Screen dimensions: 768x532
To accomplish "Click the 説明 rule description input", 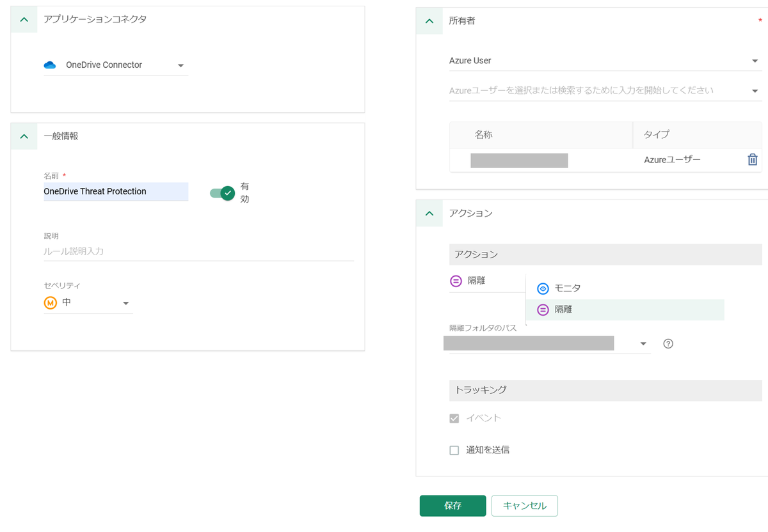I will coord(198,251).
